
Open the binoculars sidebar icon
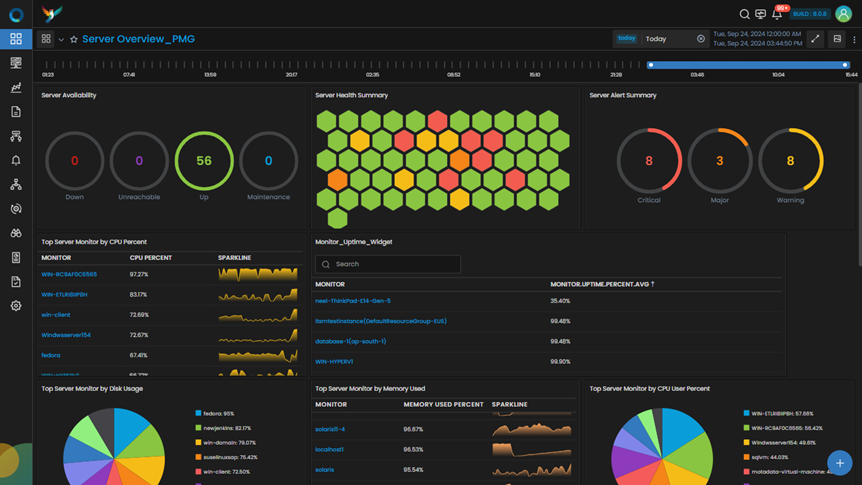(x=16, y=233)
